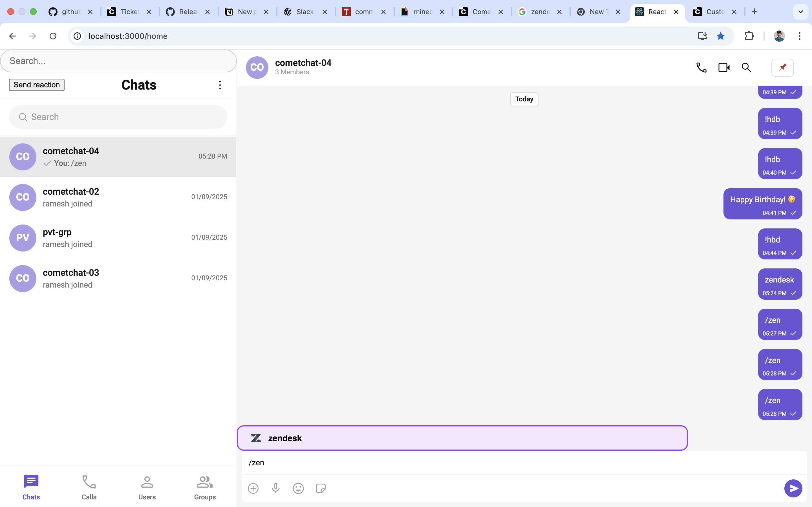The image size is (812, 507).
Task: Toggle the bookmark star for this page
Action: tap(720, 36)
